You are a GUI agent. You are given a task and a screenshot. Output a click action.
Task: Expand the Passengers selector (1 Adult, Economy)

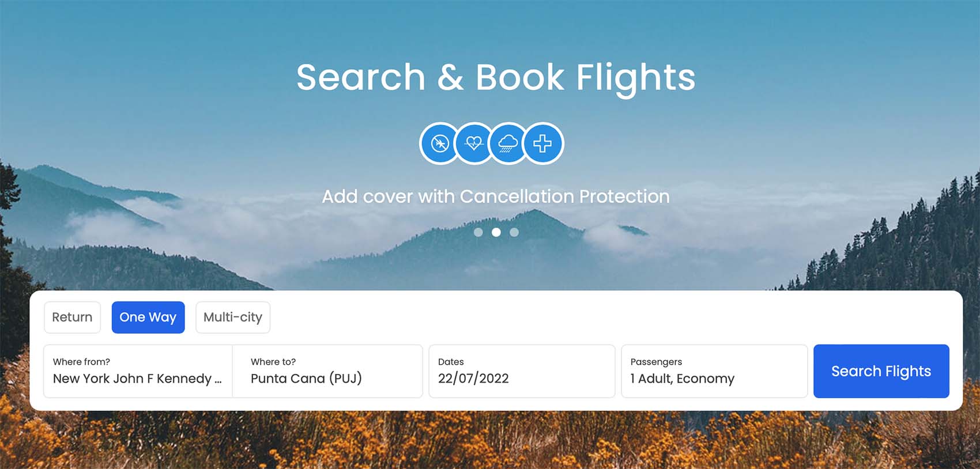pyautogui.click(x=714, y=371)
